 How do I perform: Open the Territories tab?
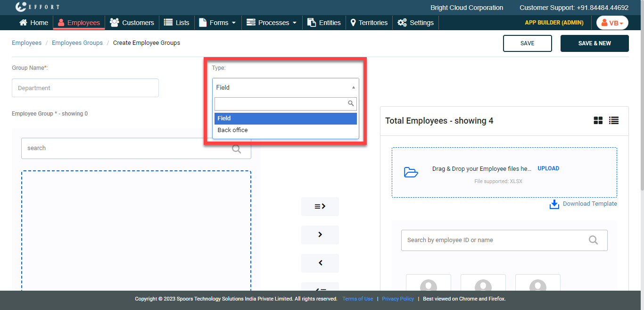369,23
